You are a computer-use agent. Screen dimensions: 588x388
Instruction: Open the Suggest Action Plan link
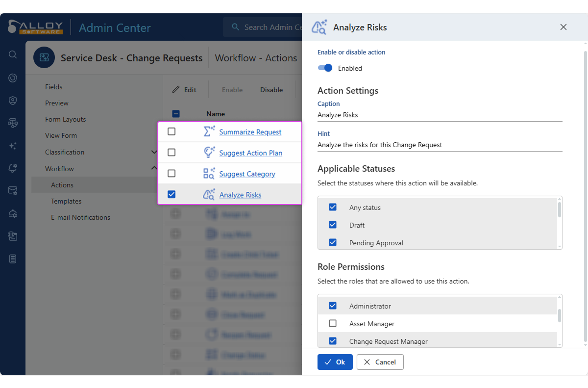(250, 153)
